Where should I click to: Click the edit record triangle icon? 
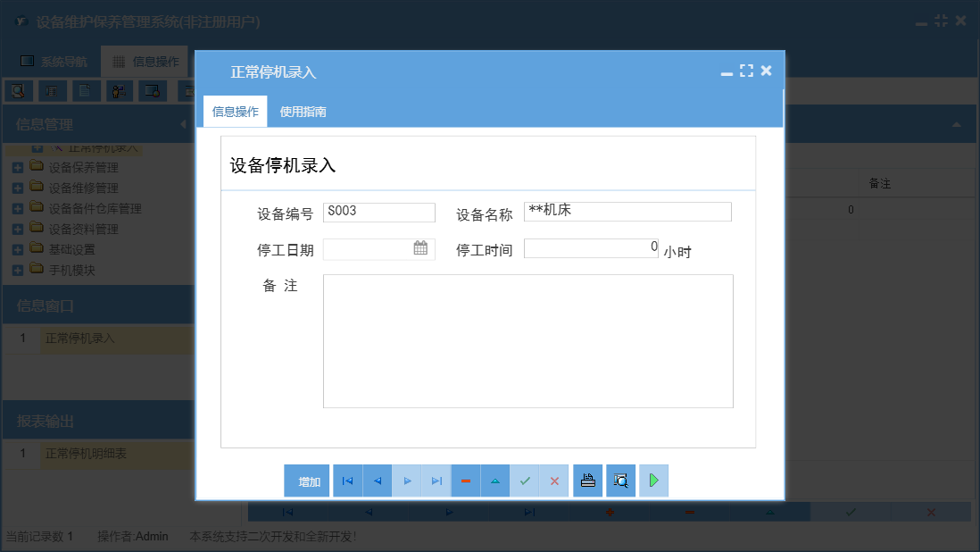(494, 481)
